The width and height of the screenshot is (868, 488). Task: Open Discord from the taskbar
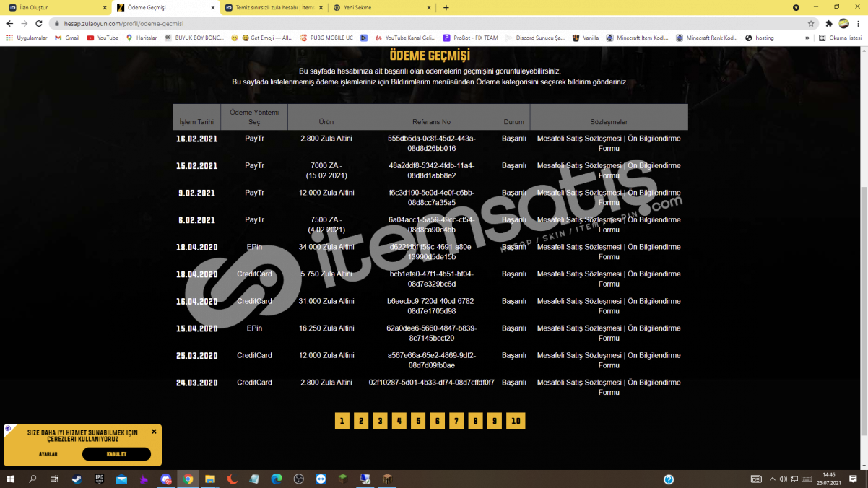pyautogui.click(x=166, y=479)
